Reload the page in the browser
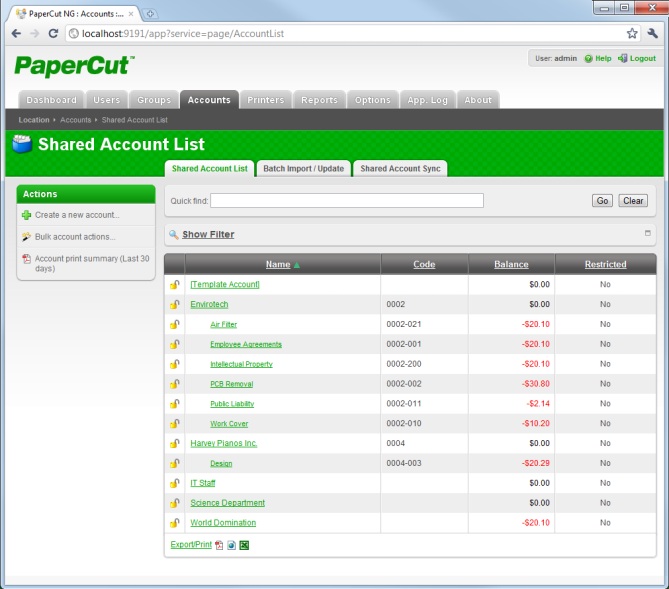 [53, 33]
